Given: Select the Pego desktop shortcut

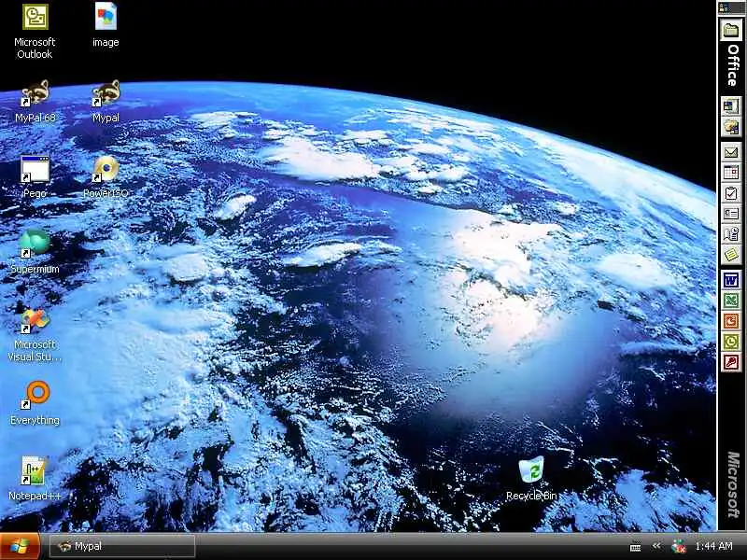Looking at the screenshot, I should (35, 176).
